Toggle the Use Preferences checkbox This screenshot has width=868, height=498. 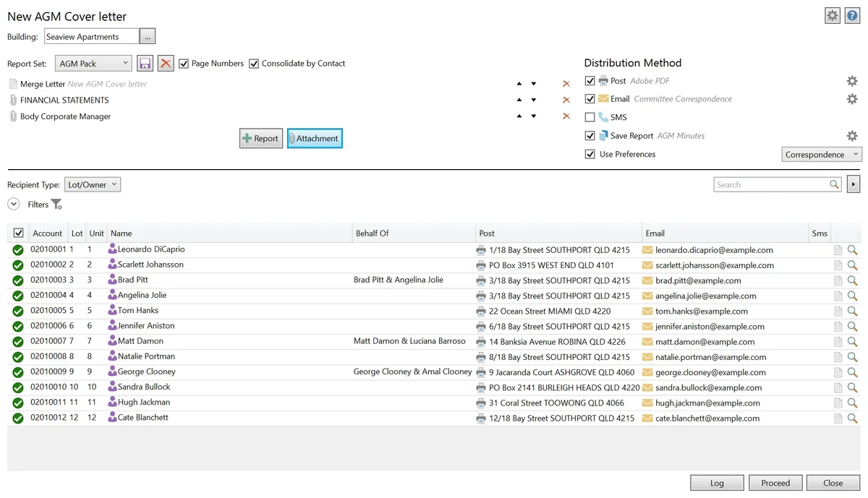[x=590, y=154]
